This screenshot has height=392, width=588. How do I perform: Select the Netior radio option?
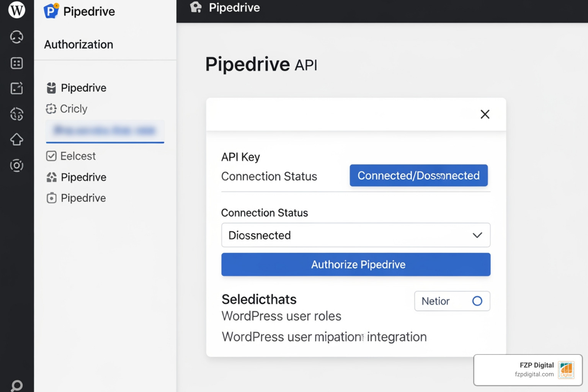click(x=477, y=301)
